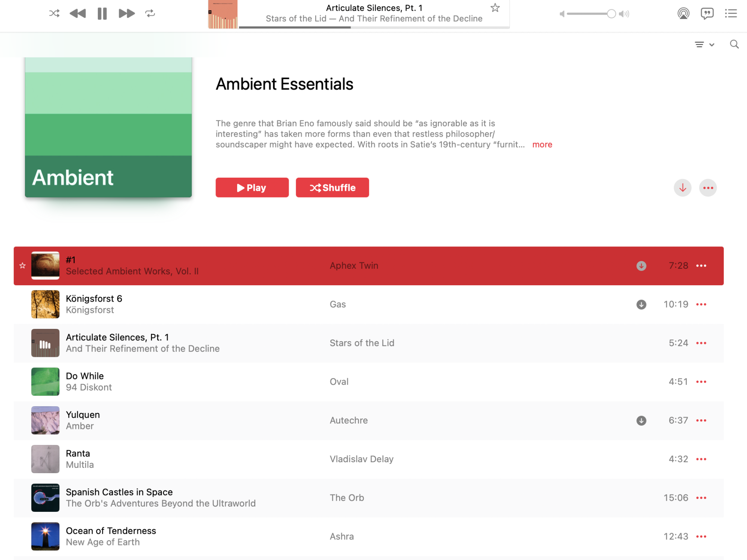Open artist Stars of the Lid in list
Viewport: 747px width, 560px height.
362,343
